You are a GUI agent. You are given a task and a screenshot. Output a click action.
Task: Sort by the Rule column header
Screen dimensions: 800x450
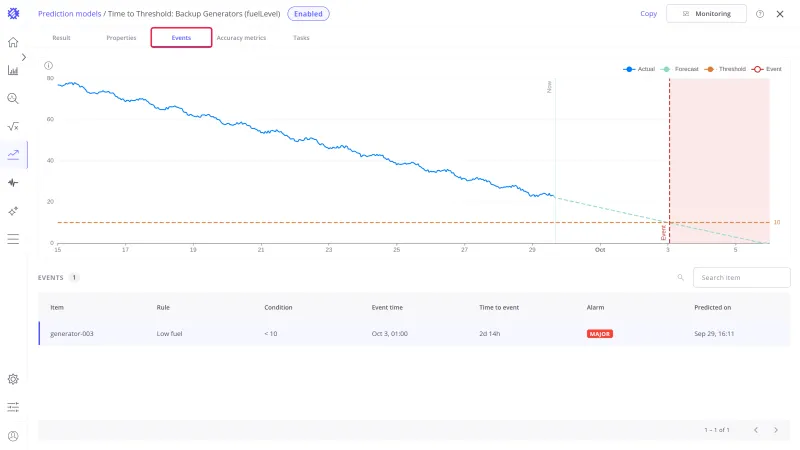pos(163,308)
